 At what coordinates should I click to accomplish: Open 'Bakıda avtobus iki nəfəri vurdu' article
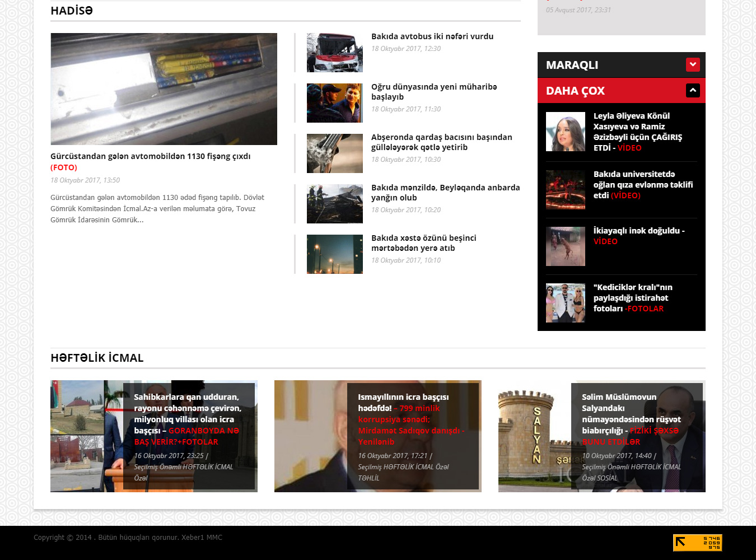click(432, 36)
